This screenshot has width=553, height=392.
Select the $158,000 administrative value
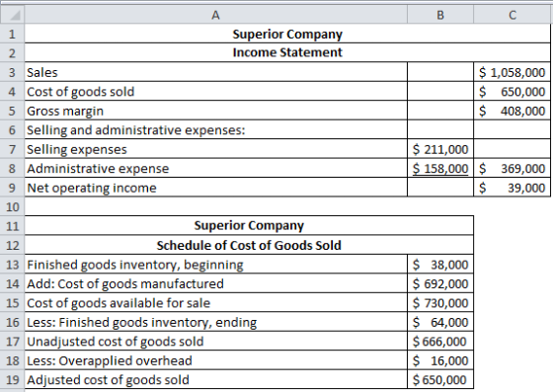click(x=440, y=169)
